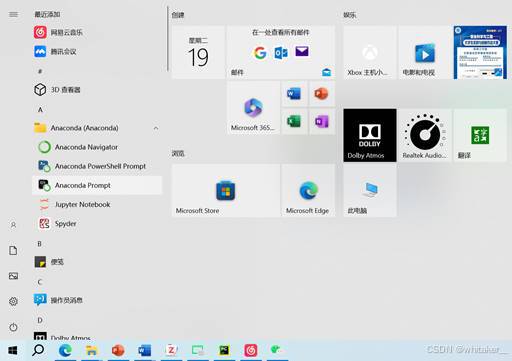Open the 3D Viewer app
The width and height of the screenshot is (512, 361).
click(97, 90)
